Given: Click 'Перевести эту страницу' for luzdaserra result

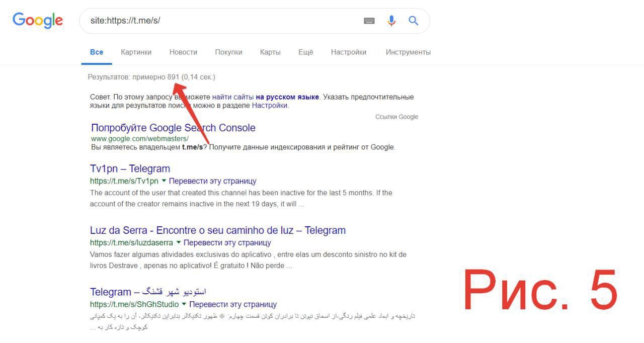Looking at the screenshot, I should 227,243.
